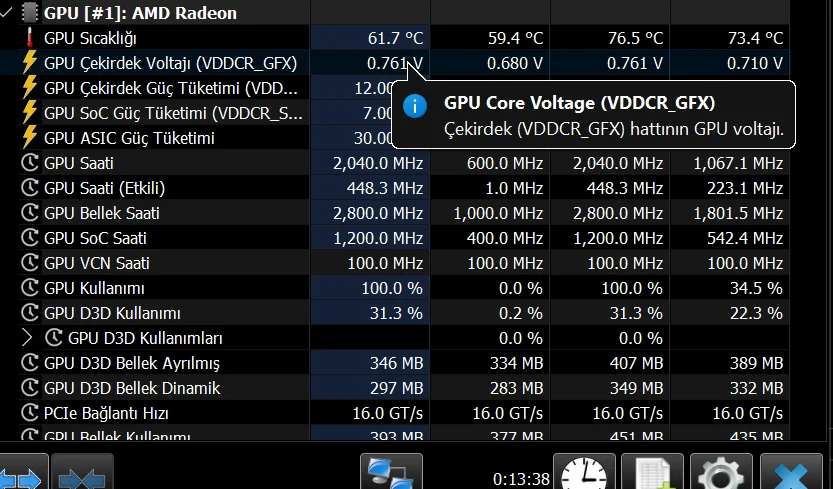
Task: Click the document icon with green plus
Action: click(x=652, y=473)
